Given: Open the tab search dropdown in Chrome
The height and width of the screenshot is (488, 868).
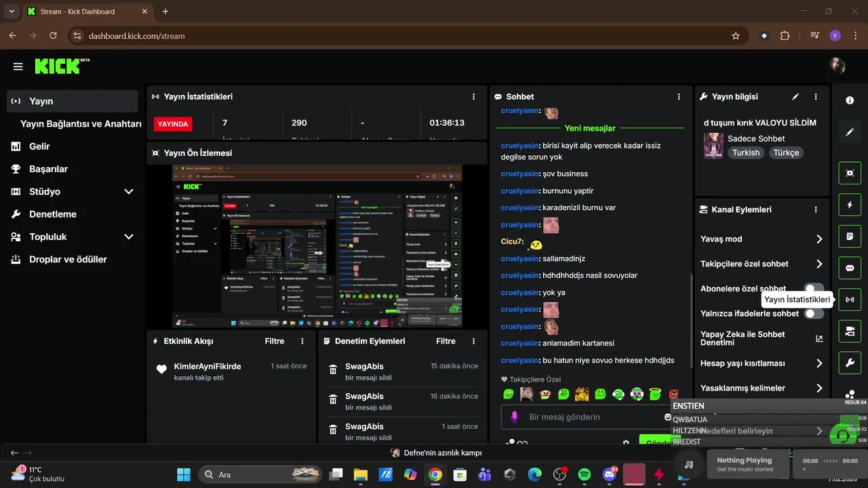Looking at the screenshot, I should point(11,12).
